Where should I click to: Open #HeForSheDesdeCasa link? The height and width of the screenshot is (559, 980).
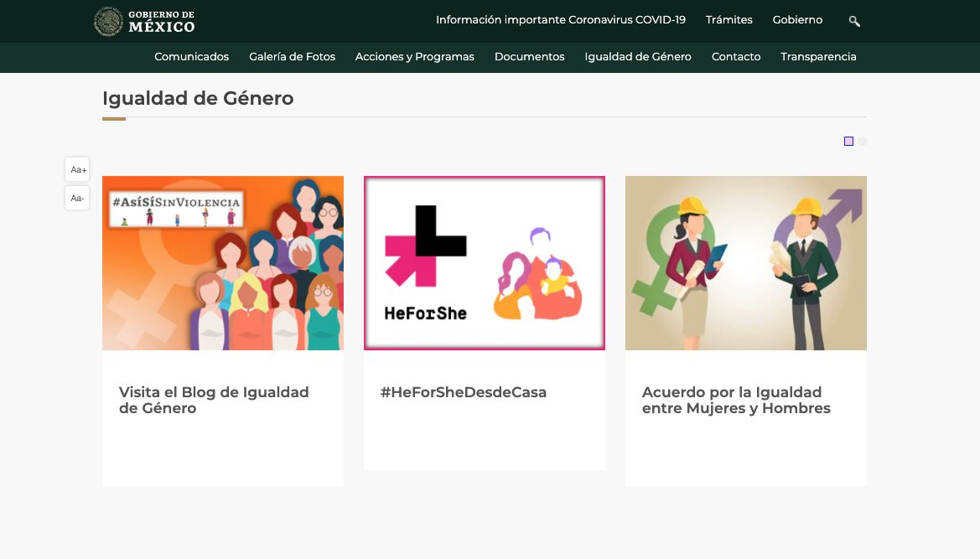click(463, 392)
